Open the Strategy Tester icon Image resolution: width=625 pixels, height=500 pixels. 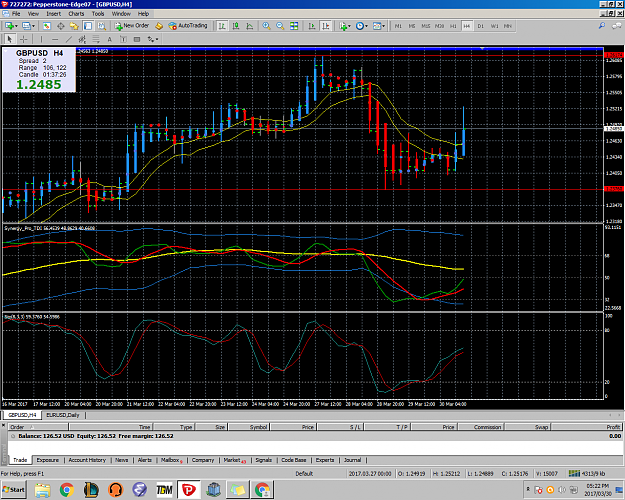pos(102,26)
